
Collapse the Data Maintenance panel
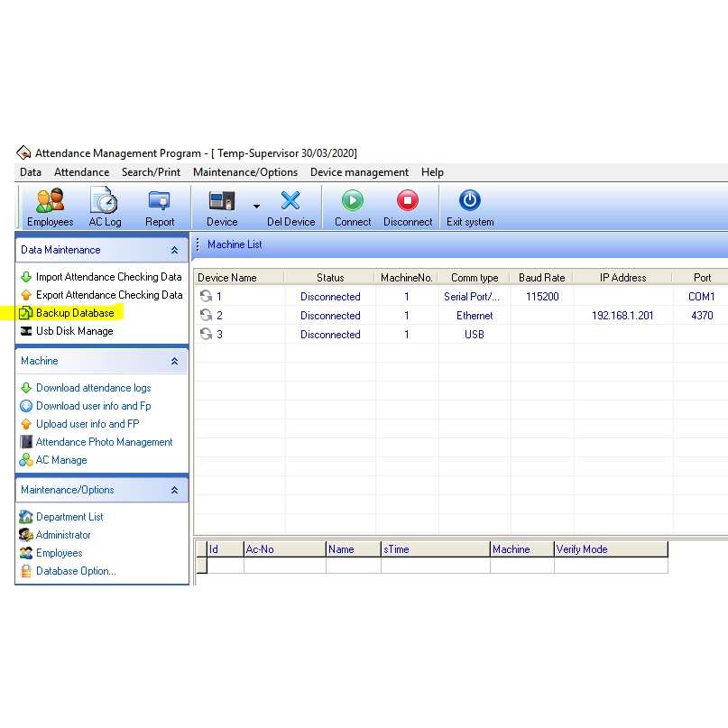pyautogui.click(x=174, y=251)
